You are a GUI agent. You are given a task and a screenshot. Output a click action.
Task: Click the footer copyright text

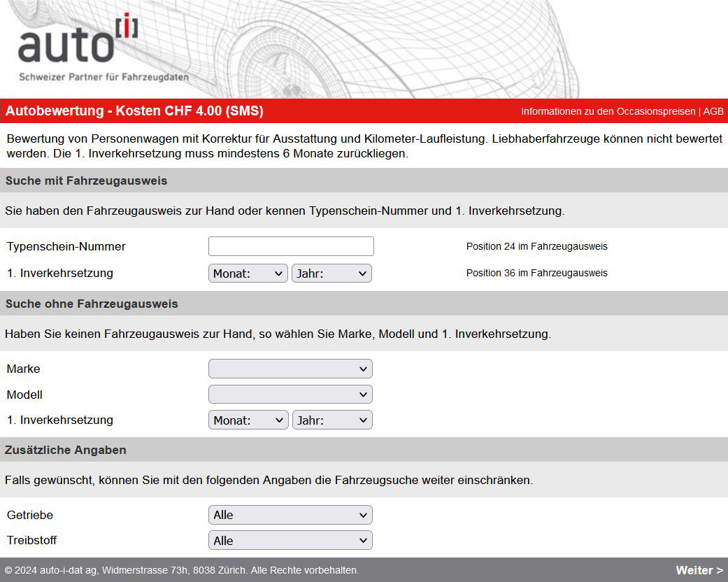tap(182, 570)
